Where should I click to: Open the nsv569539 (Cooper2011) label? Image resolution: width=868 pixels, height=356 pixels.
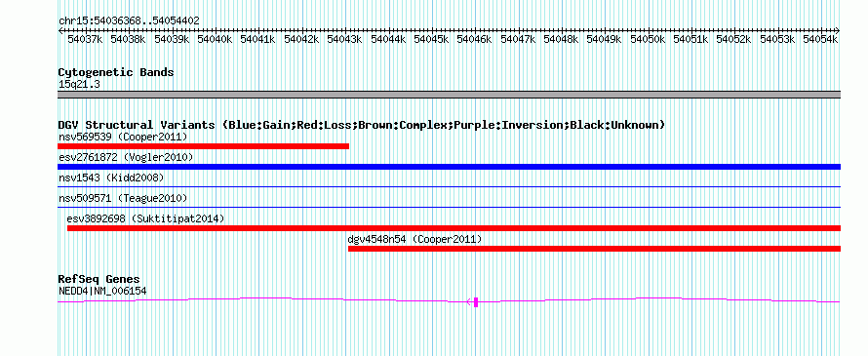123,137
